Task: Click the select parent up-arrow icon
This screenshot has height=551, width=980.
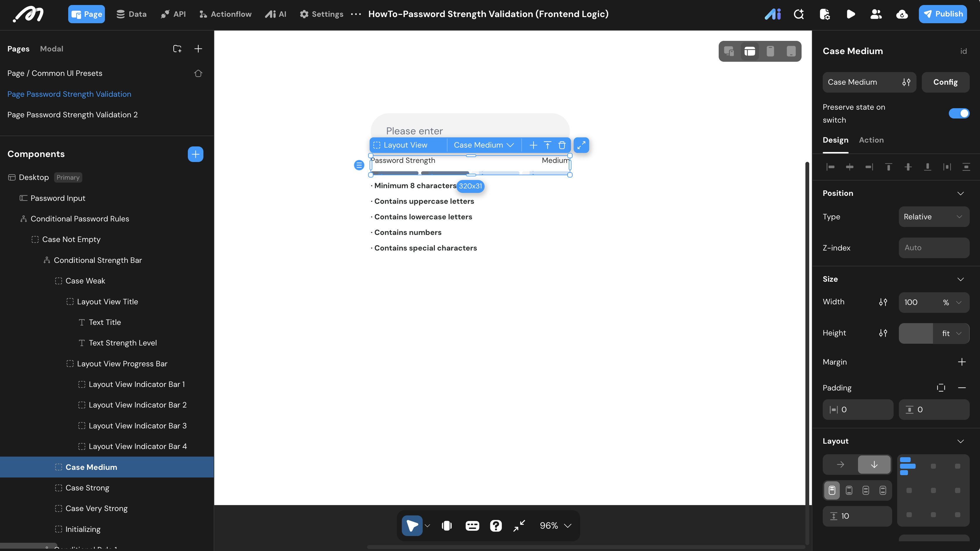Action: click(547, 145)
